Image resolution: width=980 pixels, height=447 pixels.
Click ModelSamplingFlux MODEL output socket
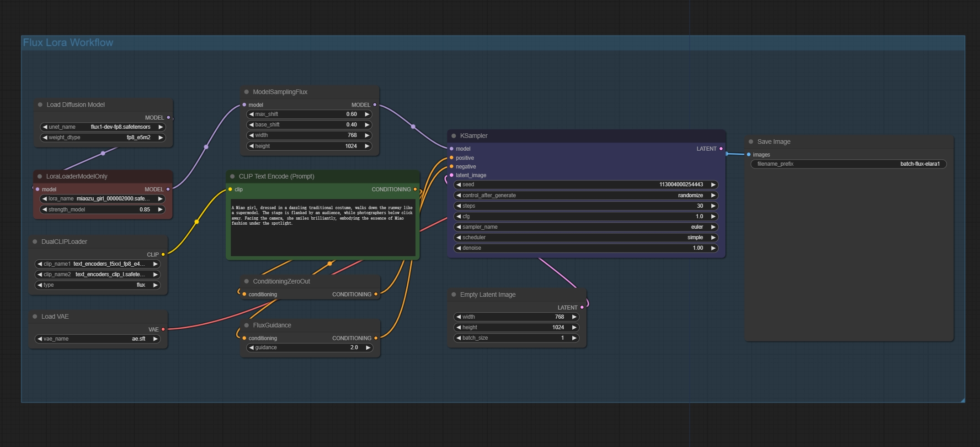click(x=375, y=105)
